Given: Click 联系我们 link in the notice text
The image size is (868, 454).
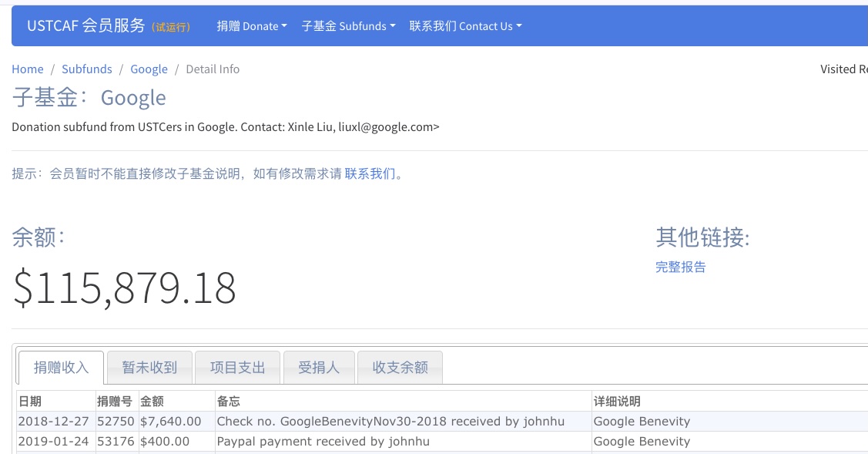Looking at the screenshot, I should [368, 174].
